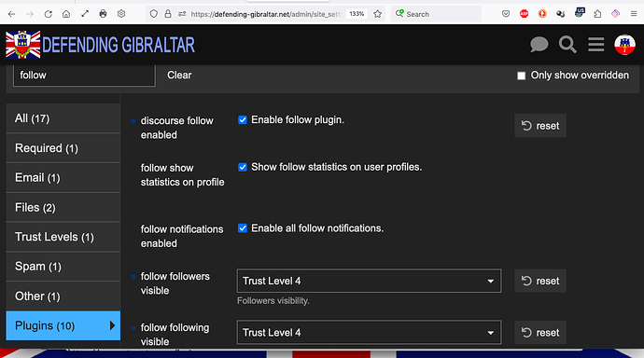
Task: Reload the page with the refresh icon
Action: [48, 14]
